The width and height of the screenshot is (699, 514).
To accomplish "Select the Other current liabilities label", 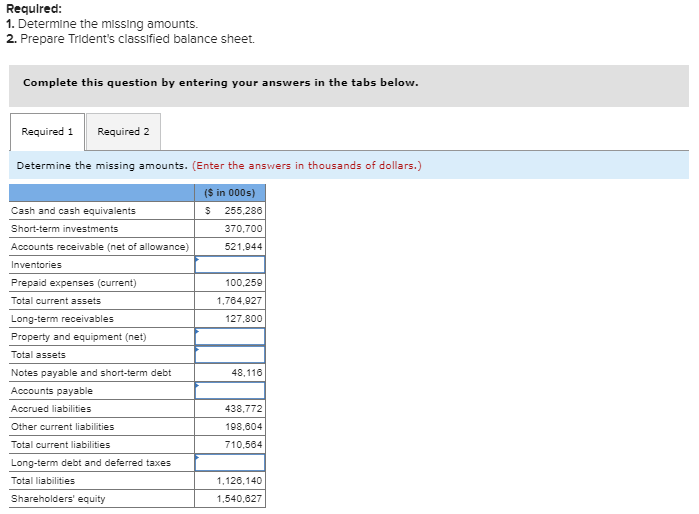I will coord(62,427).
